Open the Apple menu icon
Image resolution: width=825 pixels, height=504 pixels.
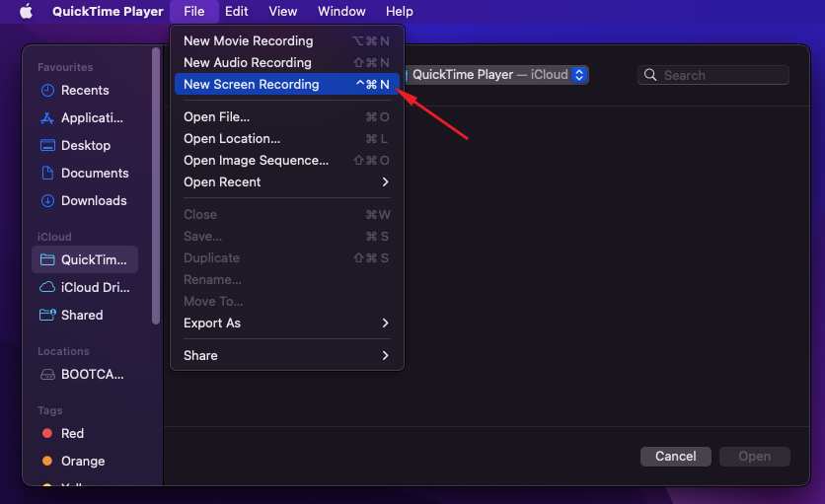click(26, 11)
